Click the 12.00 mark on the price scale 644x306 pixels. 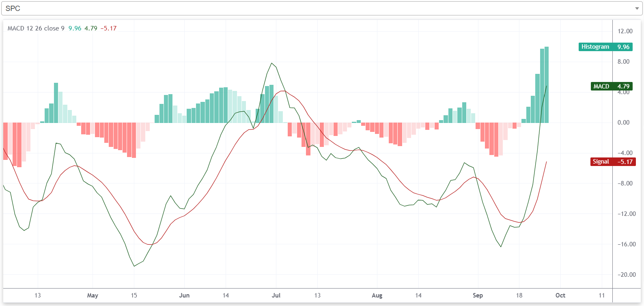(x=625, y=31)
